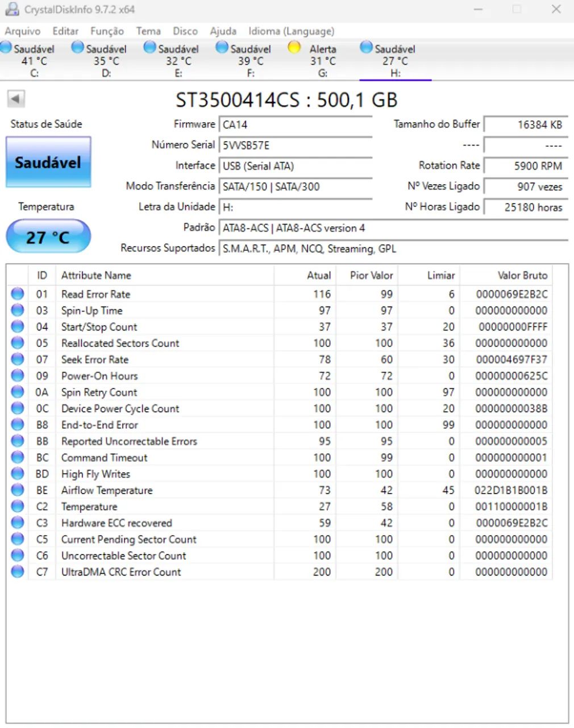Click the yellow Alerta icon for drive G:

point(295,48)
